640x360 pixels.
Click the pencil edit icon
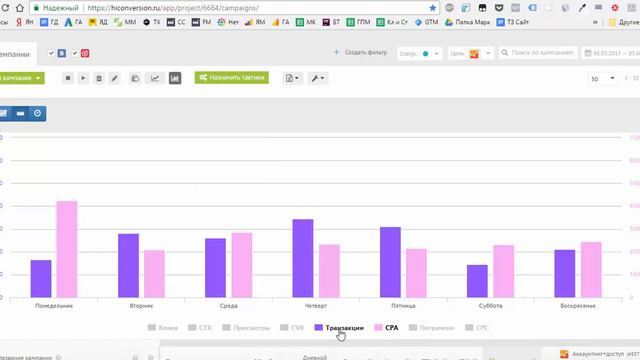click(115, 78)
